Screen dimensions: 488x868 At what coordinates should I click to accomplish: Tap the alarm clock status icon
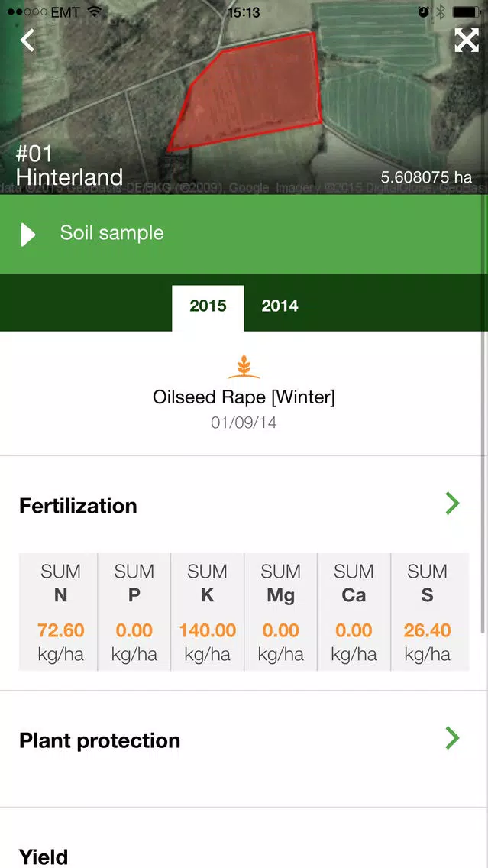pyautogui.click(x=423, y=11)
